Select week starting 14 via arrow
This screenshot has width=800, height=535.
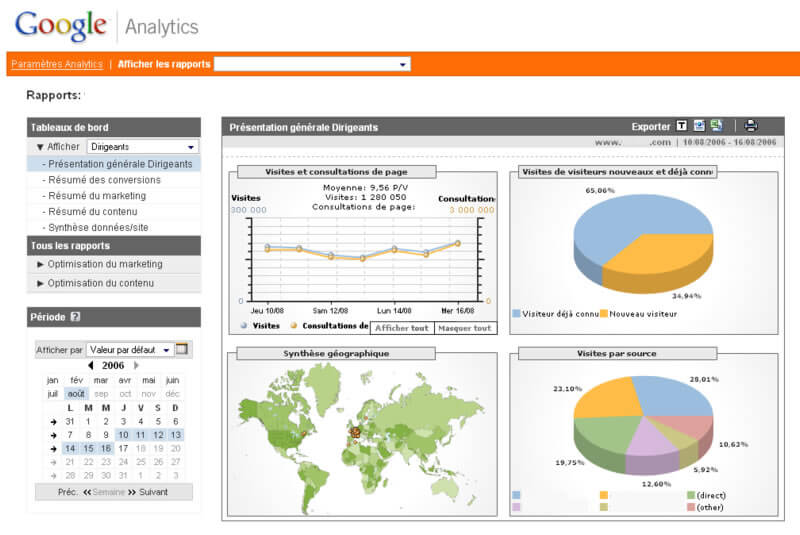[x=53, y=449]
